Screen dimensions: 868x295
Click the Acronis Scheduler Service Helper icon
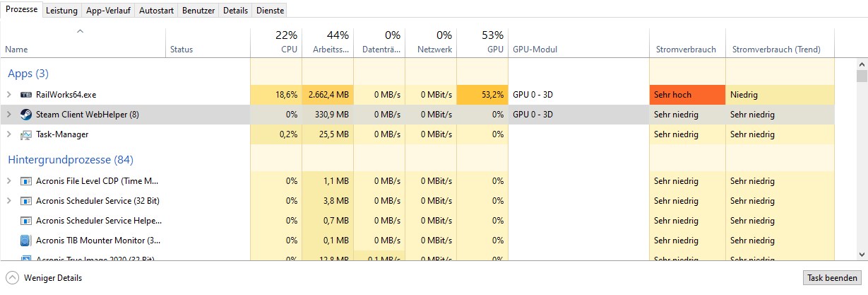pos(26,221)
